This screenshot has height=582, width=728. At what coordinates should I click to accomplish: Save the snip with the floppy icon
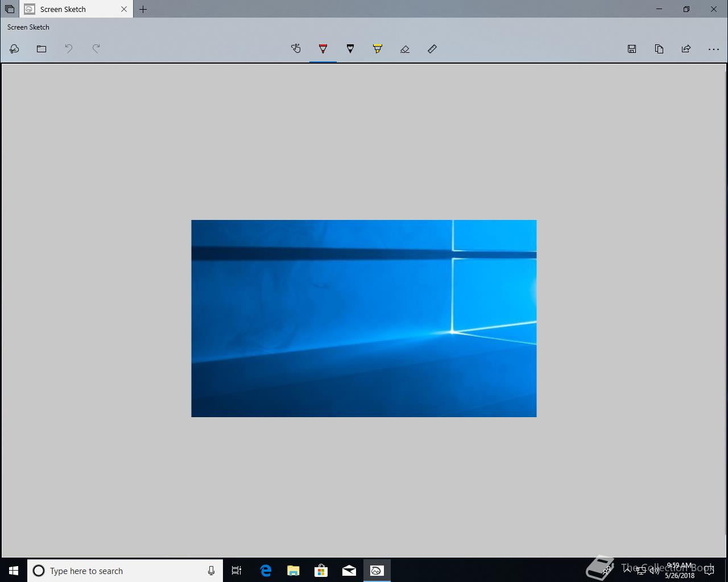(x=632, y=49)
